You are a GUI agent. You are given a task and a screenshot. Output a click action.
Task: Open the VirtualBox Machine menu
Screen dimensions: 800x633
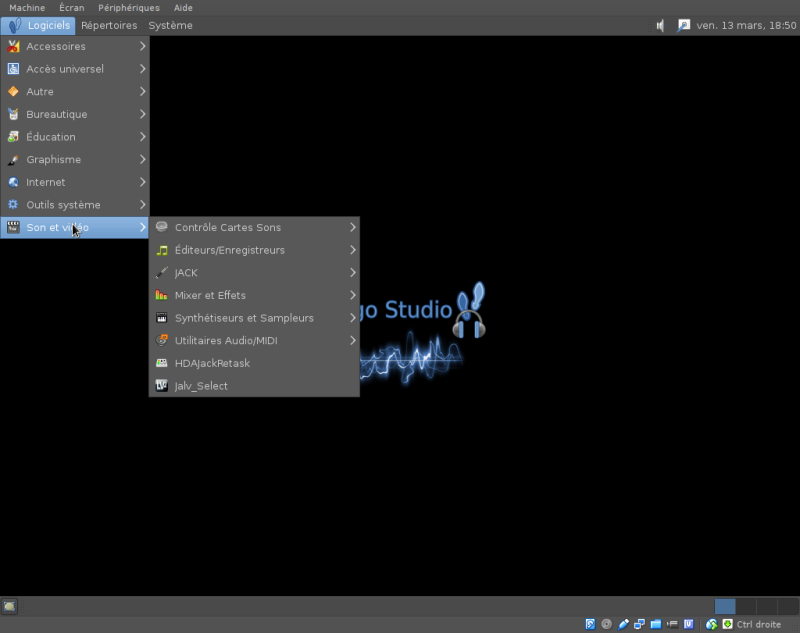click(x=27, y=8)
